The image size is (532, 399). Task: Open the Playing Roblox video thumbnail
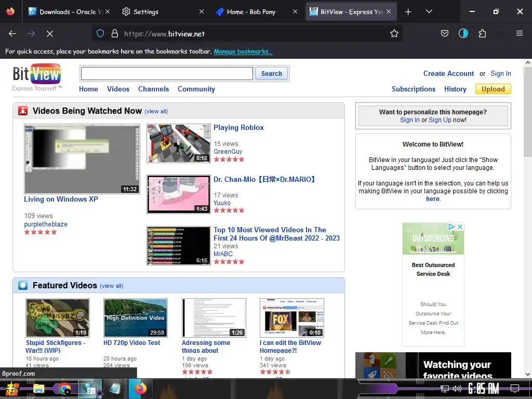click(179, 143)
